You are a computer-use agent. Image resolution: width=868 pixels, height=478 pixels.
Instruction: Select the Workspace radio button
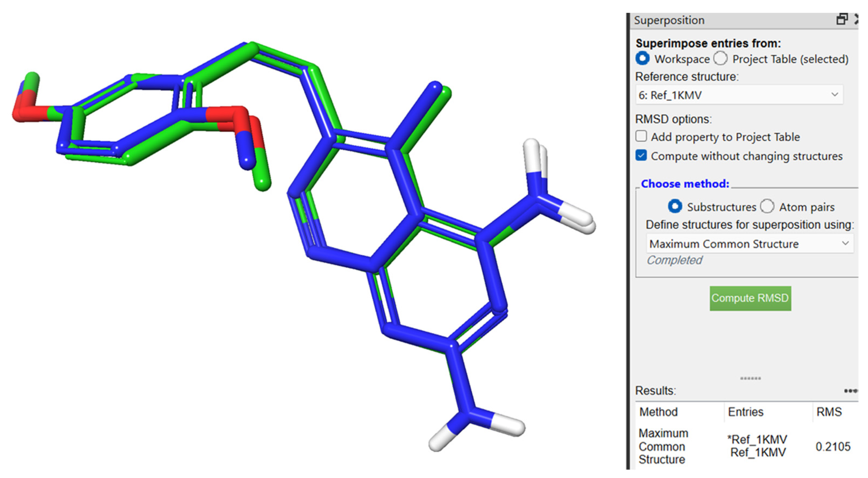click(642, 59)
